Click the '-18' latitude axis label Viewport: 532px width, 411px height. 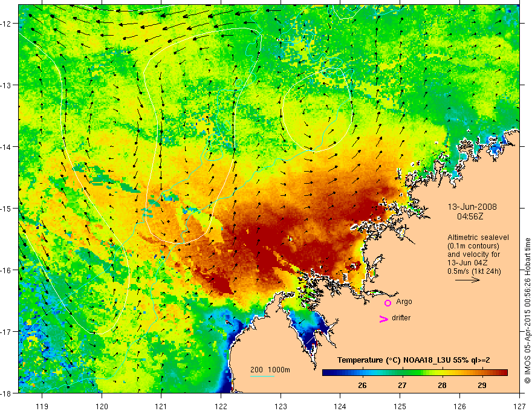(x=7, y=393)
